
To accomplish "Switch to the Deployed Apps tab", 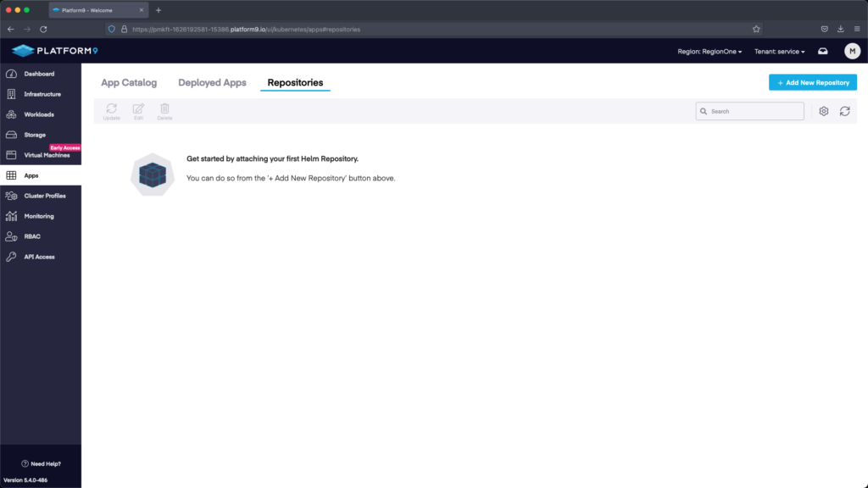I will pyautogui.click(x=212, y=82).
